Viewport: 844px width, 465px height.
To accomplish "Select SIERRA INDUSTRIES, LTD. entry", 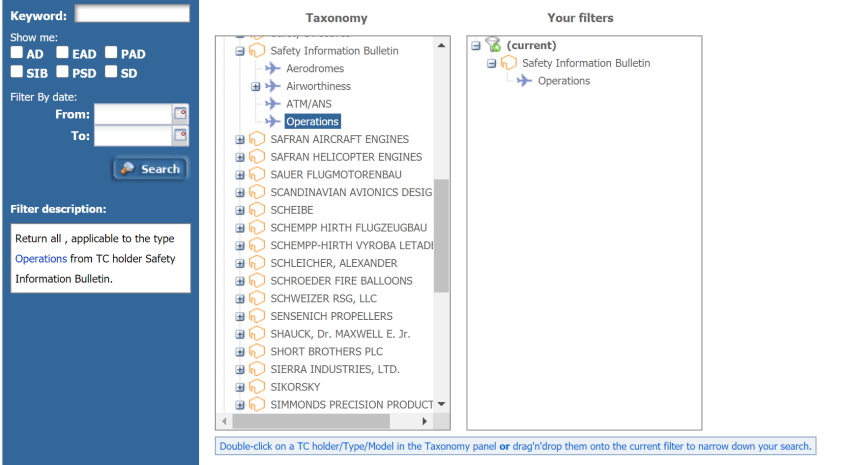I will (x=335, y=369).
